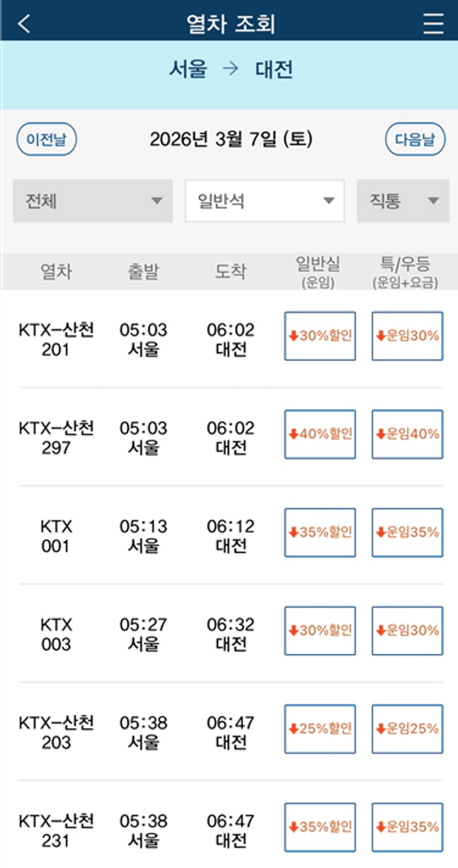Select 35%할인 fare for KTX 001

(320, 532)
